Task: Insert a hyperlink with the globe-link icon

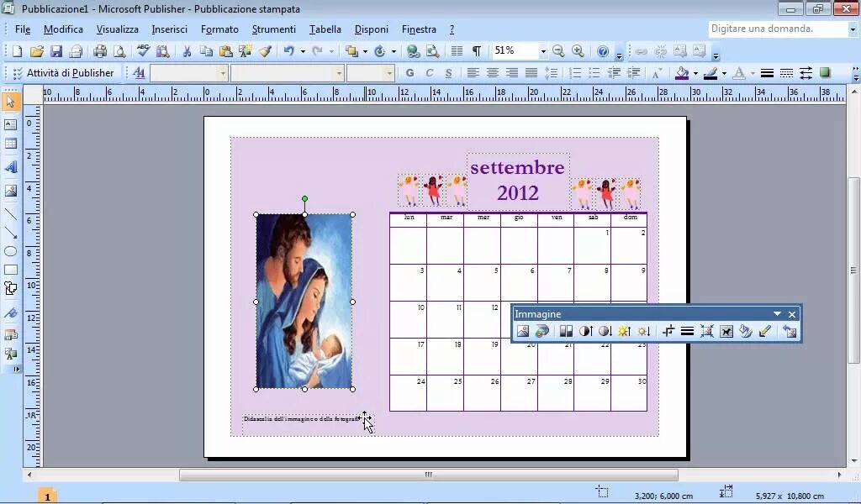Action: point(413,51)
